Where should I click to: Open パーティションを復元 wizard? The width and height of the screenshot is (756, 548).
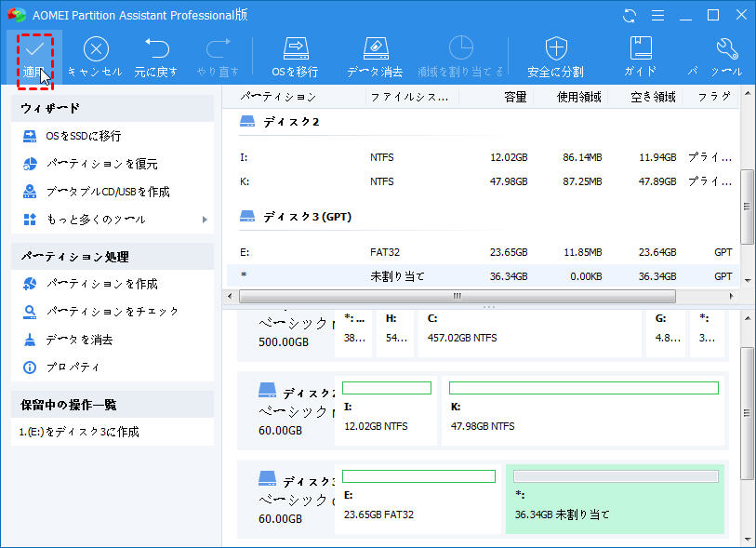[113, 164]
